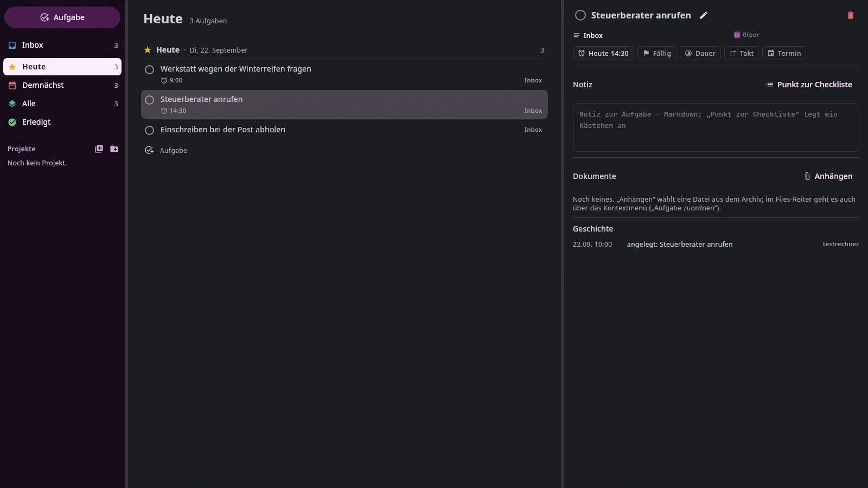Open the 'Heute 14:30' reminder picker
The width and height of the screenshot is (868, 488).
[603, 53]
